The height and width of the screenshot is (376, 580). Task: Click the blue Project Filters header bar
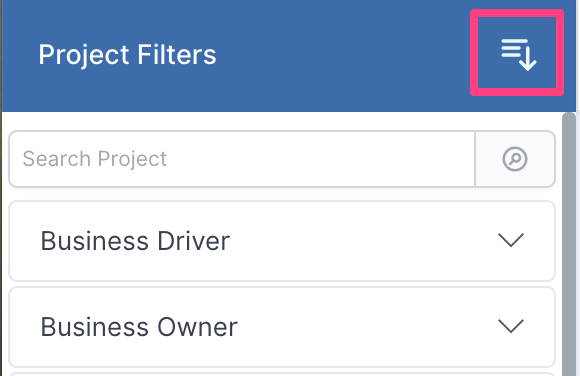click(x=289, y=56)
